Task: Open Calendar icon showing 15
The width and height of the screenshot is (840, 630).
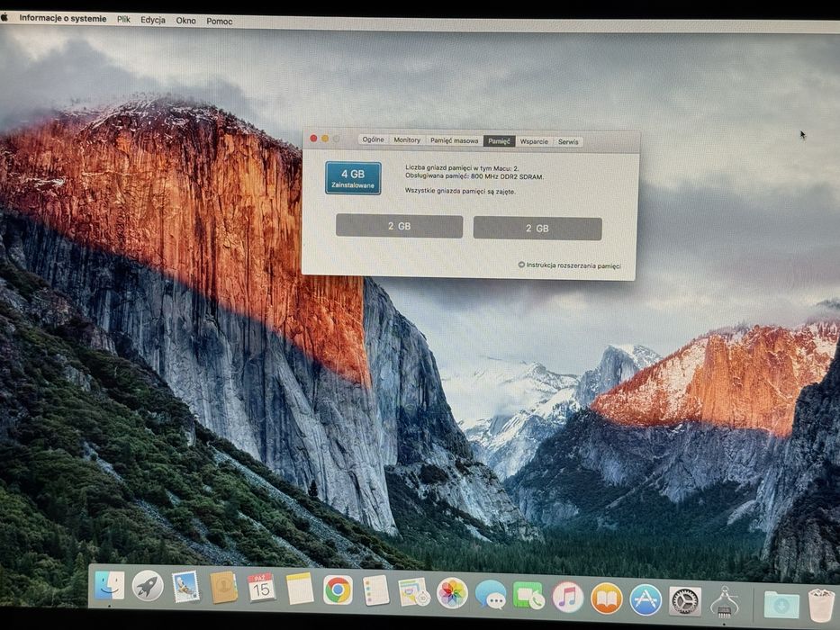Action: point(261,588)
